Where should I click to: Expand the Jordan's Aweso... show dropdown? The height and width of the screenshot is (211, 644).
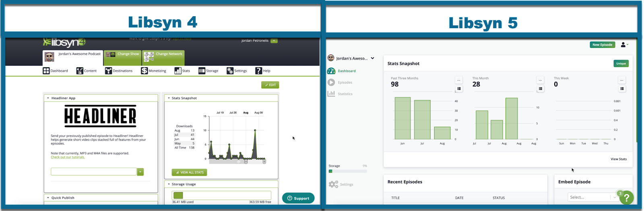click(x=373, y=58)
